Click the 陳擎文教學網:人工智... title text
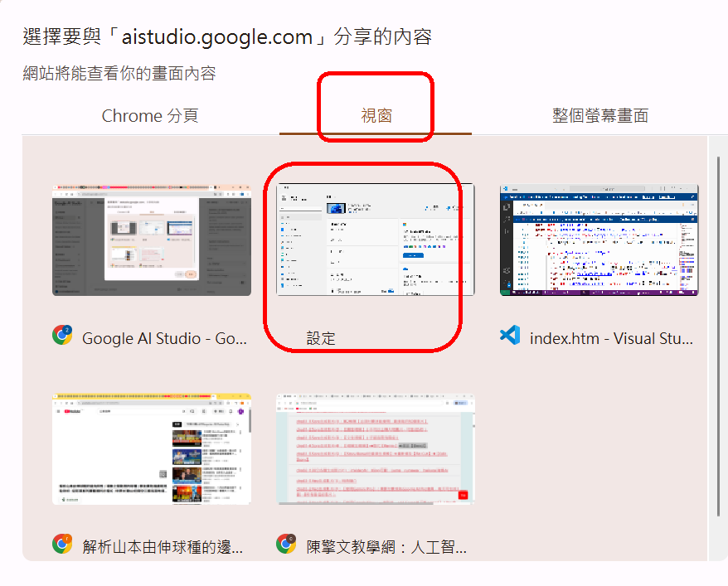 pos(386,547)
